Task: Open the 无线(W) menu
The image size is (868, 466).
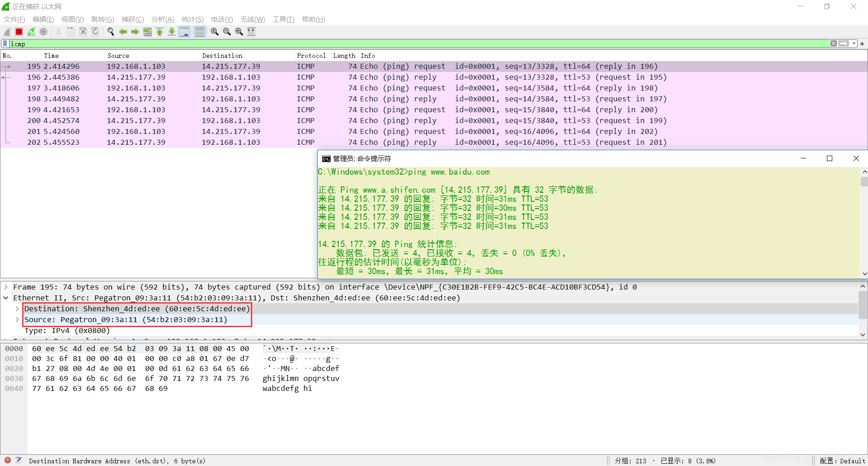Action: tap(253, 19)
